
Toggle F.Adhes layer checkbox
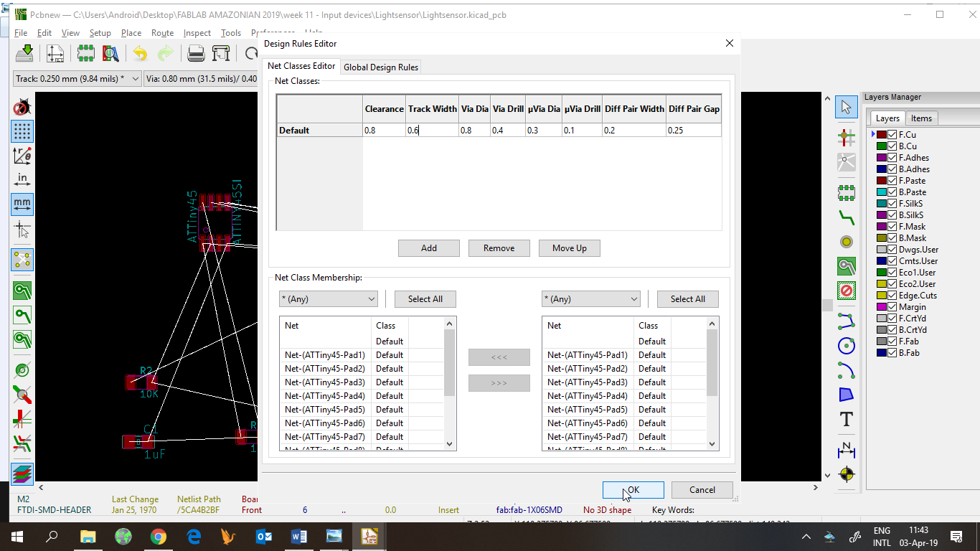892,158
